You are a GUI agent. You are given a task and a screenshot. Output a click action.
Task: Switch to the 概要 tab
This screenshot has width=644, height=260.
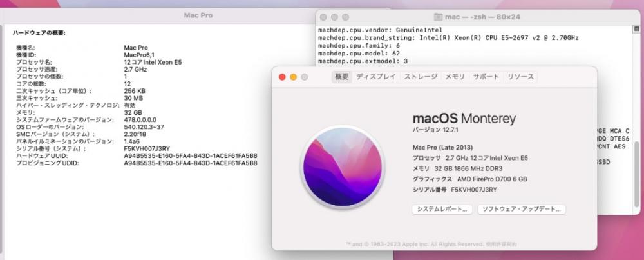(x=342, y=77)
